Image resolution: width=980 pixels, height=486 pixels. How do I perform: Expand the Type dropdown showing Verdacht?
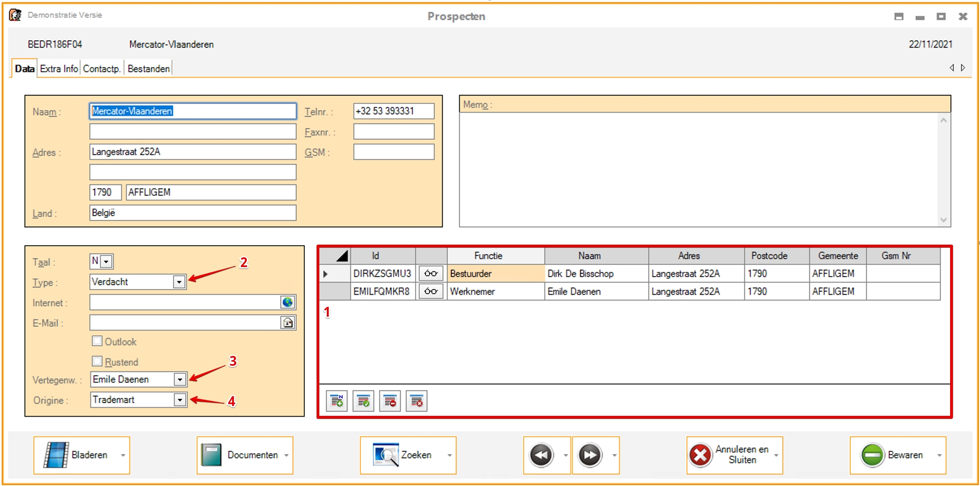coord(179,282)
